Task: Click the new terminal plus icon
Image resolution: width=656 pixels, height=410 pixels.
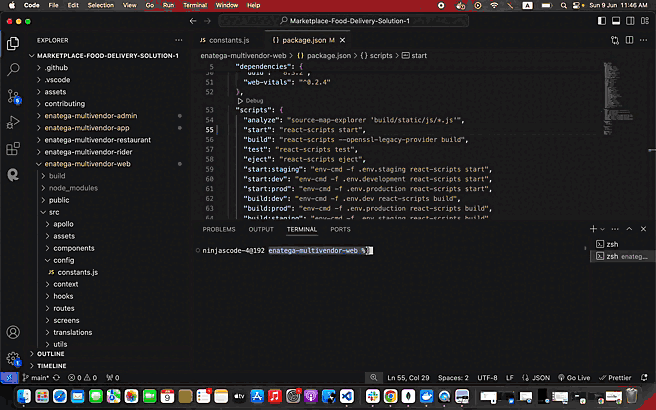Action: point(593,229)
